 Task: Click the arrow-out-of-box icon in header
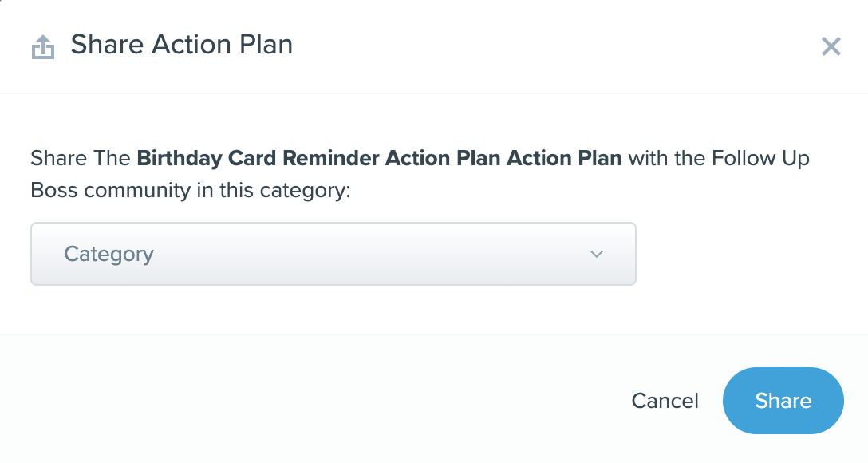click(x=42, y=46)
